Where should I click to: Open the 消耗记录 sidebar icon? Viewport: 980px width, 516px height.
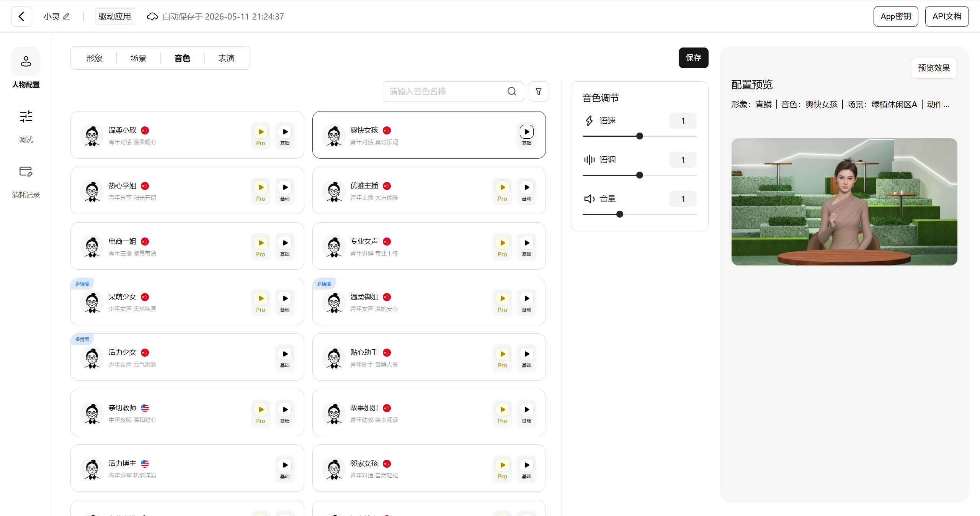[x=26, y=171]
